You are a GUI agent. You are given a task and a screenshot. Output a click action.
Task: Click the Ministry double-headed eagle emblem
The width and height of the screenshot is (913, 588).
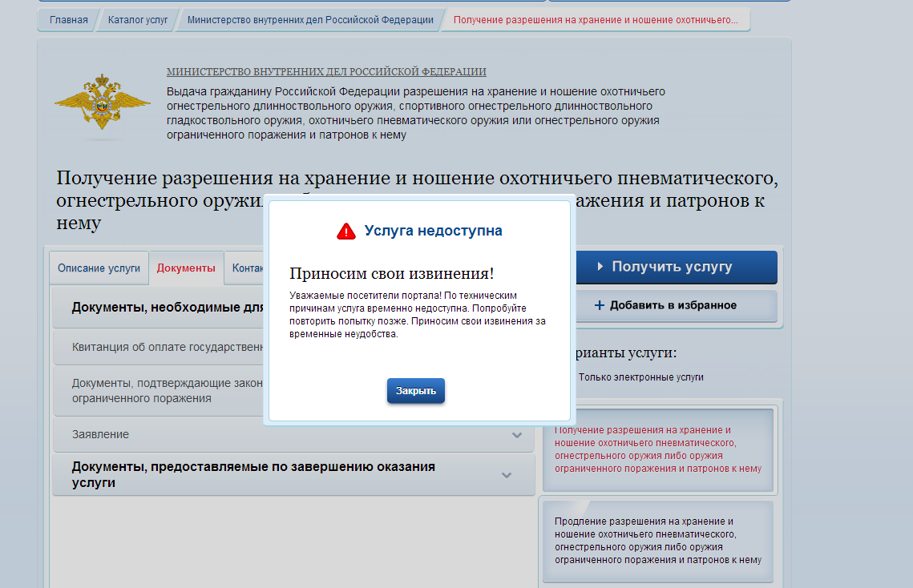[x=102, y=102]
